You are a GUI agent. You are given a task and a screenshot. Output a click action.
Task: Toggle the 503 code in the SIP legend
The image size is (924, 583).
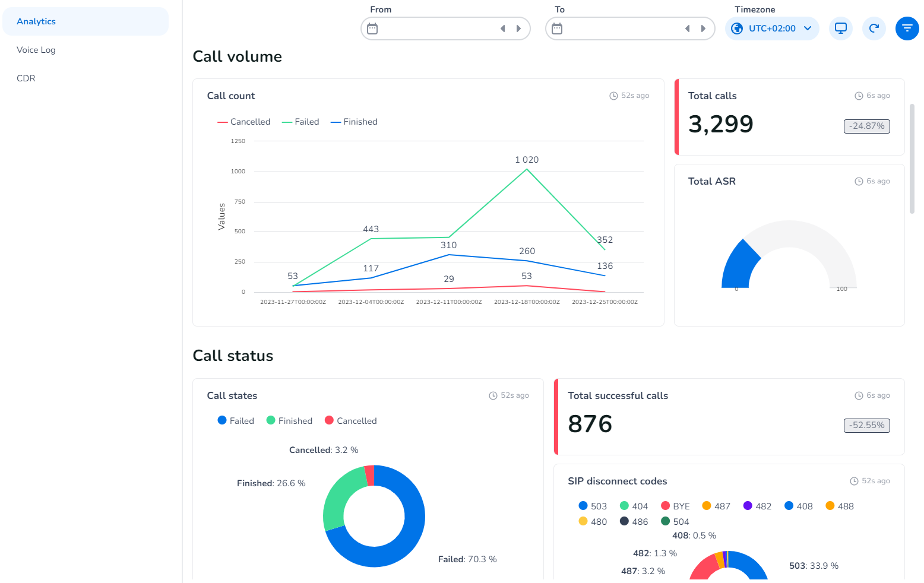coord(593,506)
